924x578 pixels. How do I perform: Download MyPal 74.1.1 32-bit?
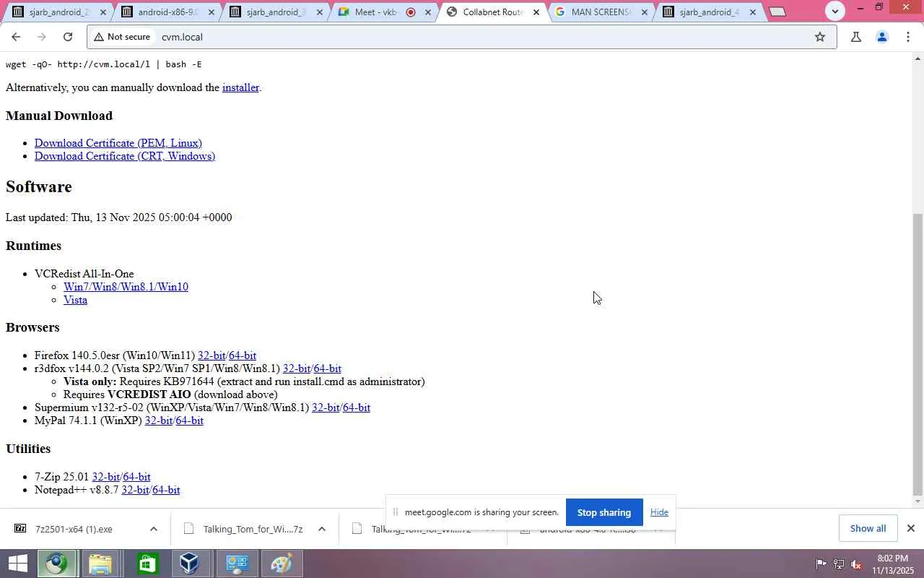pyautogui.click(x=159, y=420)
